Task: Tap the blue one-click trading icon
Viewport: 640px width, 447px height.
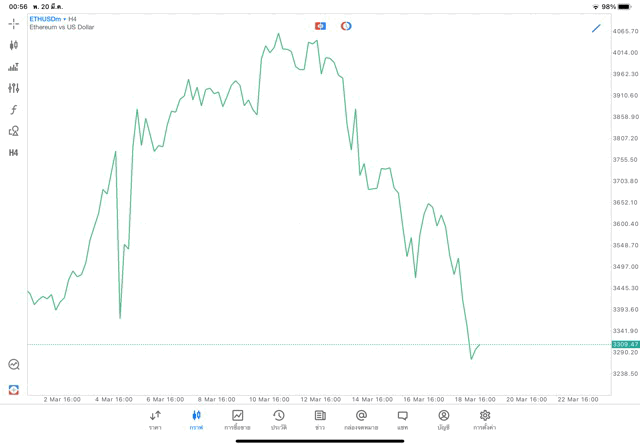Action: [x=320, y=26]
